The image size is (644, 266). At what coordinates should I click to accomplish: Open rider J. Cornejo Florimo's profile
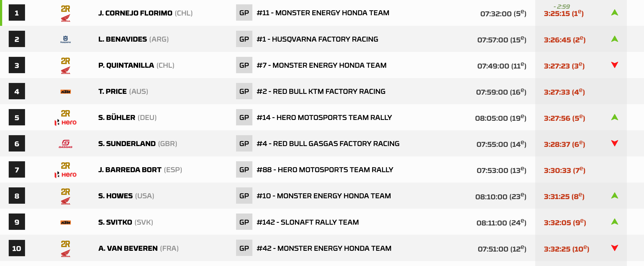135,13
